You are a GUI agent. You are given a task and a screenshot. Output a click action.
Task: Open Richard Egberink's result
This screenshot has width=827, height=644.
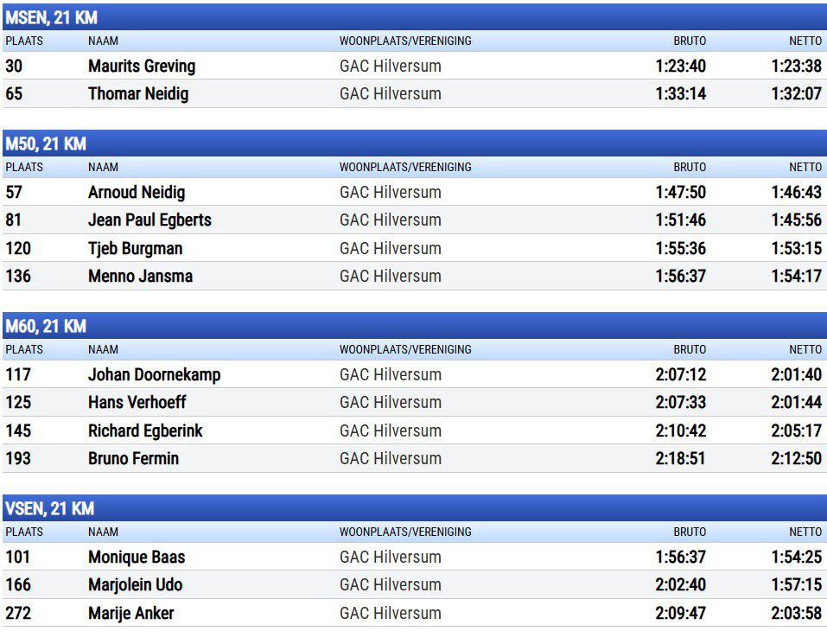(145, 430)
